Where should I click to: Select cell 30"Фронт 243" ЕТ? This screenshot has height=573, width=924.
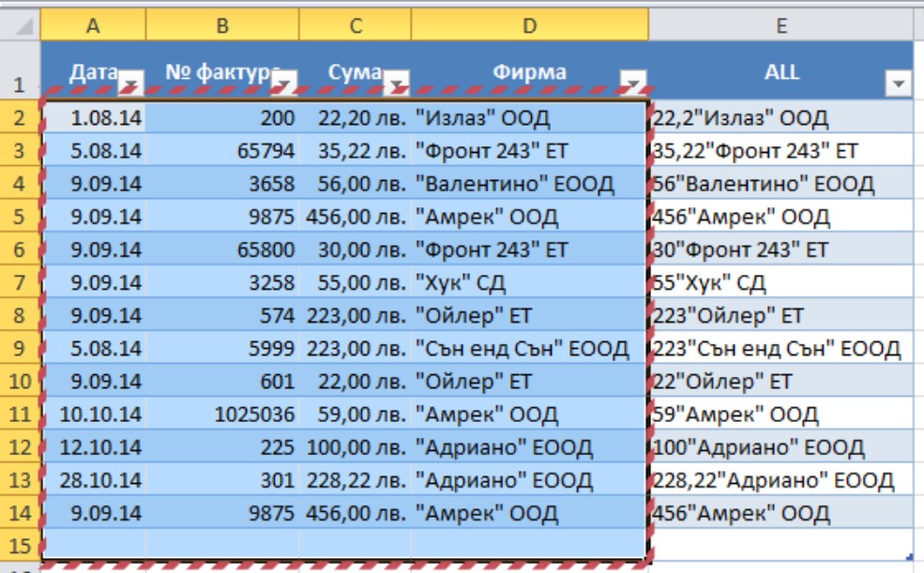coord(781,249)
